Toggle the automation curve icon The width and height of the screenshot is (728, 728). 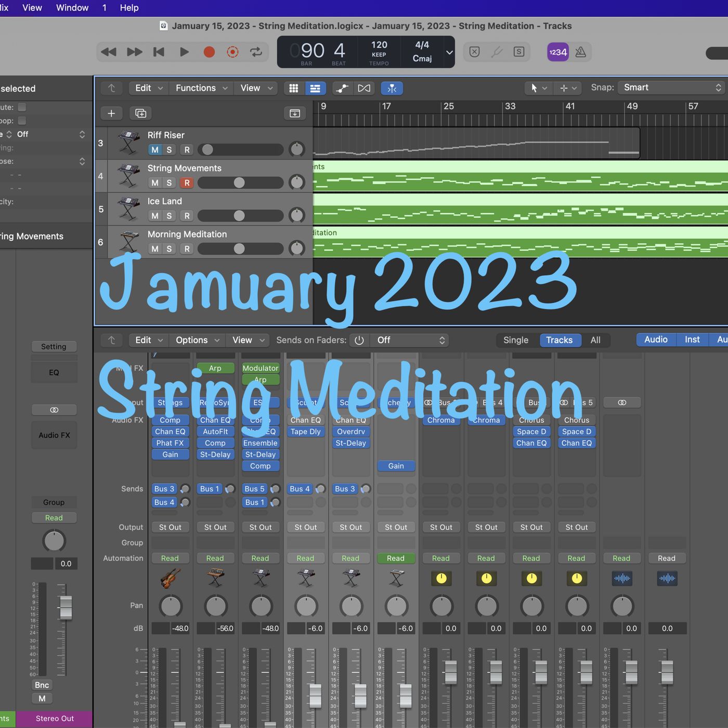tap(342, 88)
